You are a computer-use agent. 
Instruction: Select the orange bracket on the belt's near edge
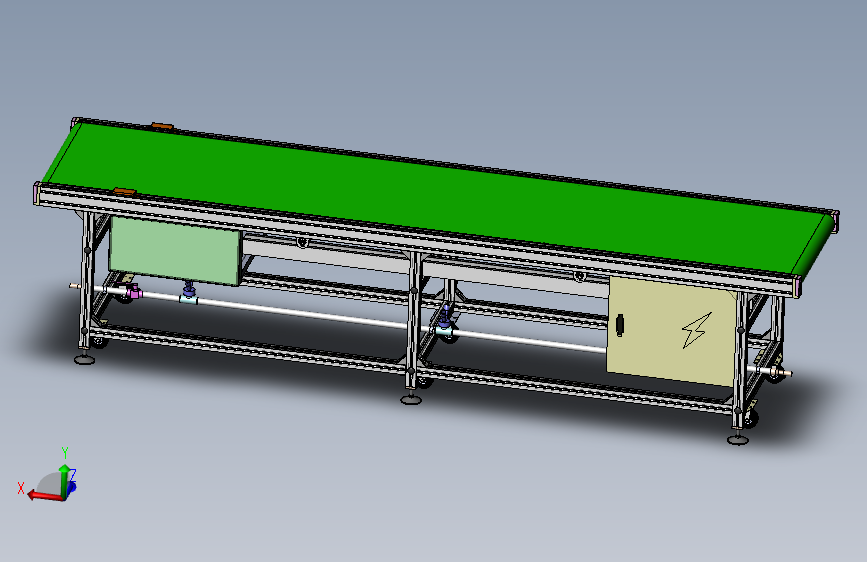tap(125, 191)
